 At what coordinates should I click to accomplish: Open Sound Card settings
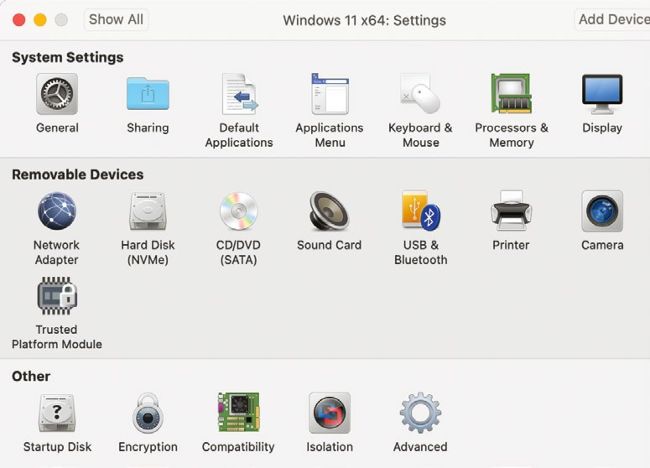click(x=329, y=212)
